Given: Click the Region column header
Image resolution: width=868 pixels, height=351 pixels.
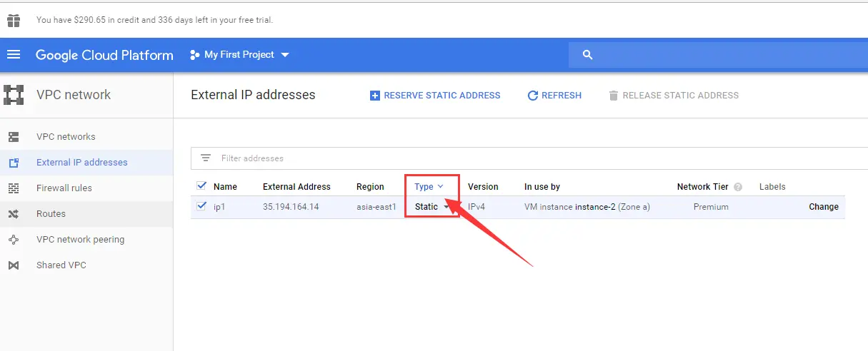Looking at the screenshot, I should pyautogui.click(x=370, y=187).
